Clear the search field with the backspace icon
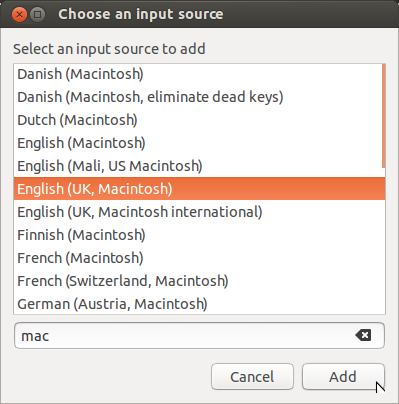Viewport: 399px width, 404px height. pyautogui.click(x=363, y=335)
